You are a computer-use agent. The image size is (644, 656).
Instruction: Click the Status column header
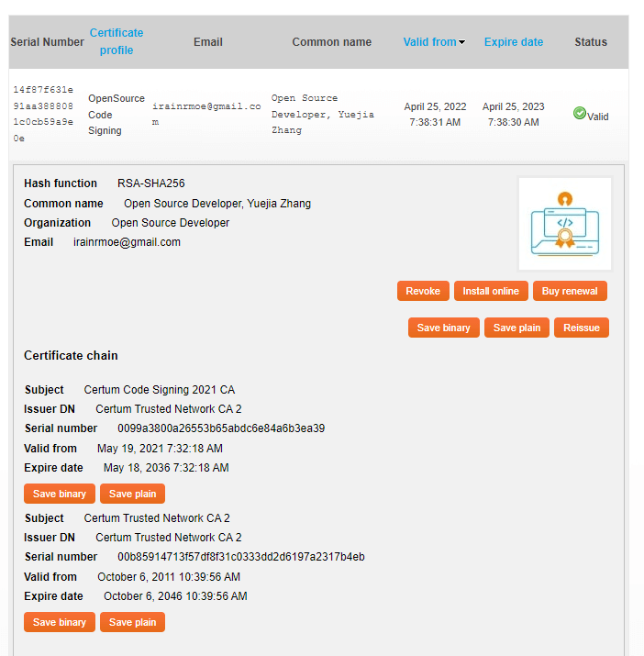[x=591, y=42]
